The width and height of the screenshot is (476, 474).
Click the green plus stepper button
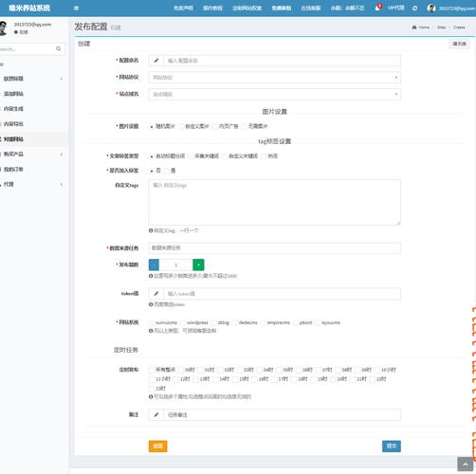198,264
